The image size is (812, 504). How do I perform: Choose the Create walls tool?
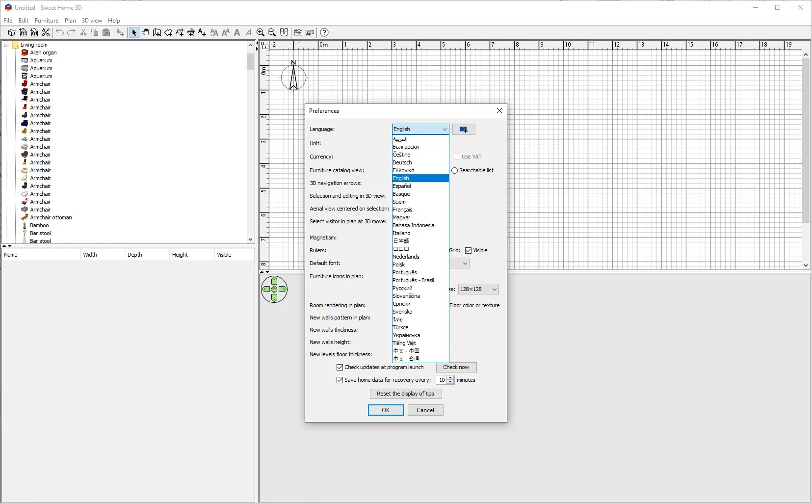pos(157,32)
